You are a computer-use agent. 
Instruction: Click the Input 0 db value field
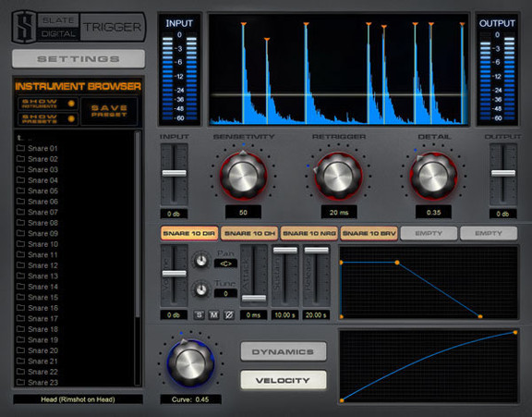[x=174, y=214]
